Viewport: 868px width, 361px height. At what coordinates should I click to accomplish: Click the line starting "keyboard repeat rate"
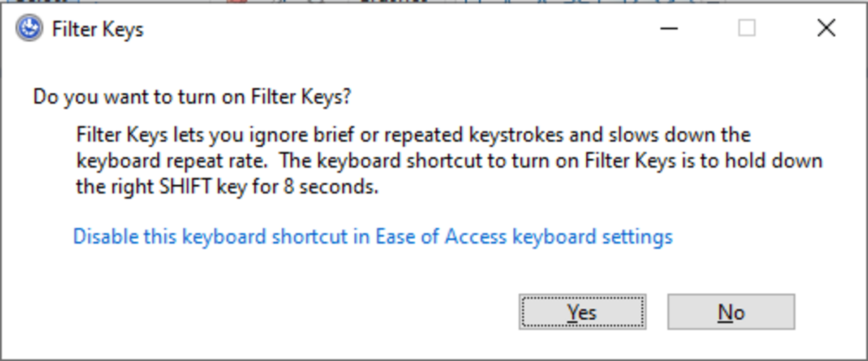tap(449, 161)
